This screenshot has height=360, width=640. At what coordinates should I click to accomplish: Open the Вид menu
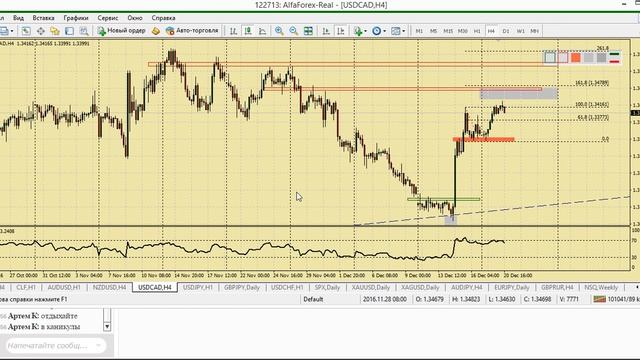coord(18,18)
